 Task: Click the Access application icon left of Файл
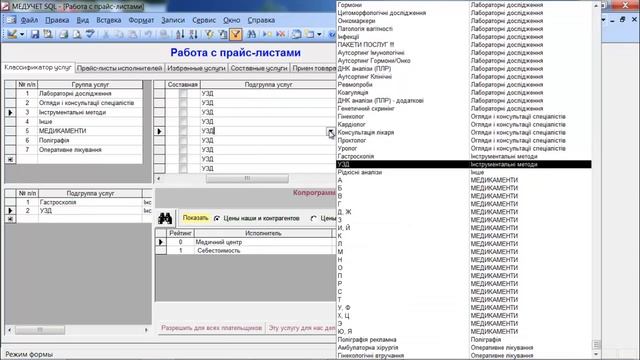[11, 20]
